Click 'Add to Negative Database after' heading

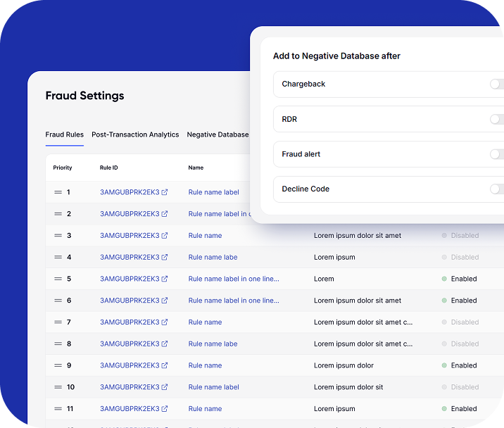pos(336,56)
